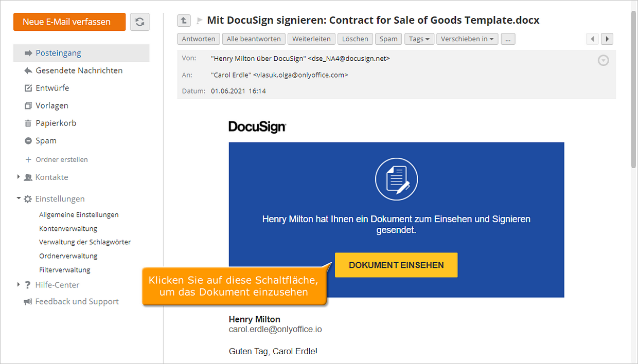Collapse the Einstellungen section triangle
This screenshot has width=638, height=364.
coord(19,198)
